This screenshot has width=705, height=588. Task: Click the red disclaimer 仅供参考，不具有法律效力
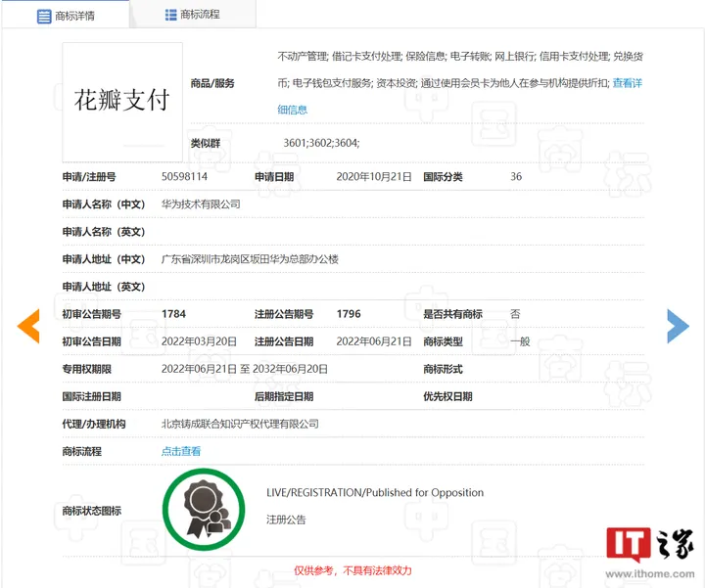tap(352, 570)
